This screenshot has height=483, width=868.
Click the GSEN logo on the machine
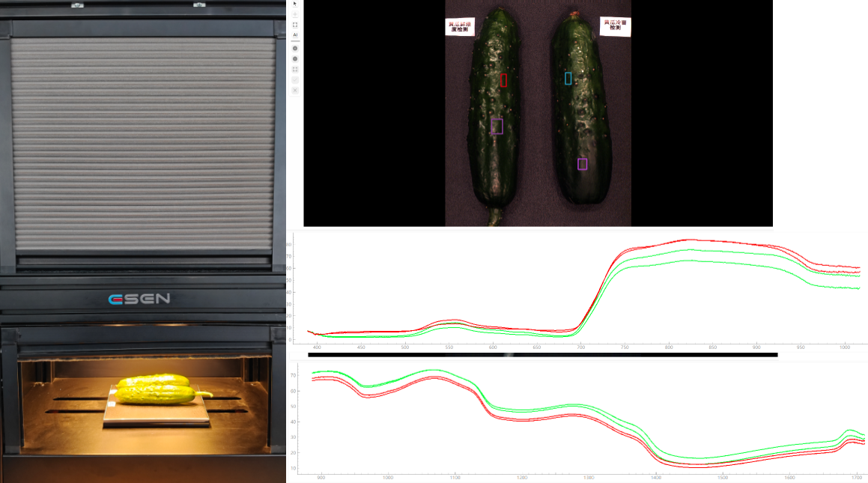[139, 300]
